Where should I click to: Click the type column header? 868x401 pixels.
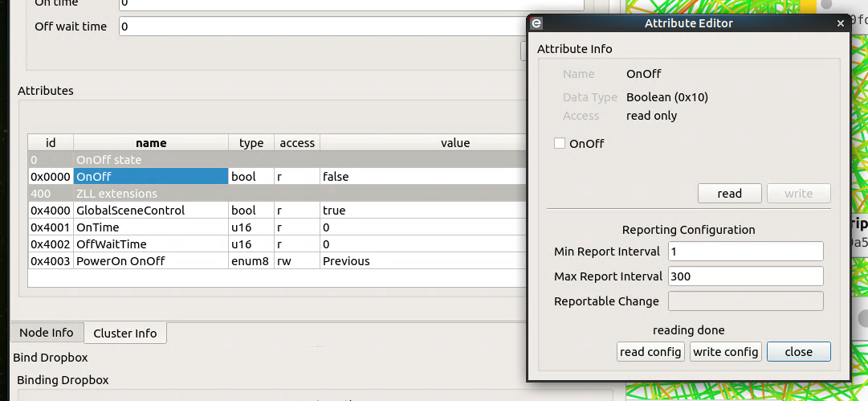point(251,143)
